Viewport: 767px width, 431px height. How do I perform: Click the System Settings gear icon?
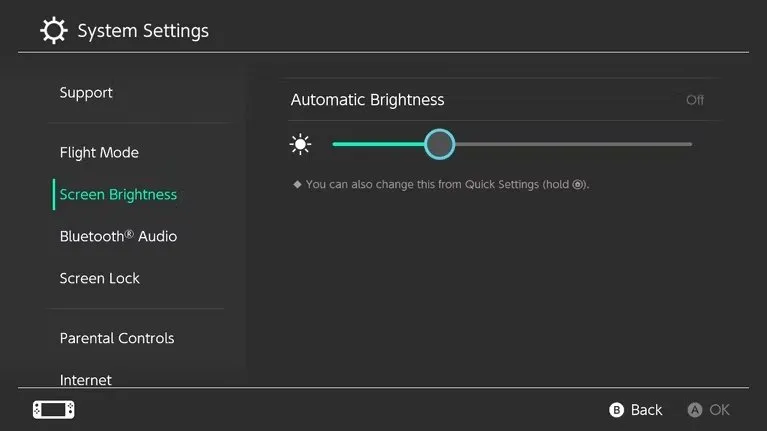pyautogui.click(x=54, y=31)
